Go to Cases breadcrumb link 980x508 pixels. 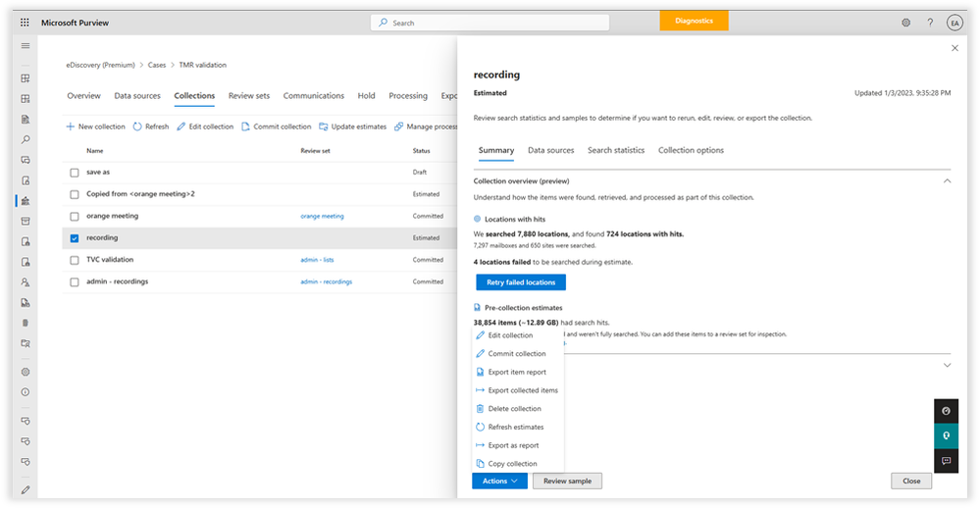click(157, 65)
